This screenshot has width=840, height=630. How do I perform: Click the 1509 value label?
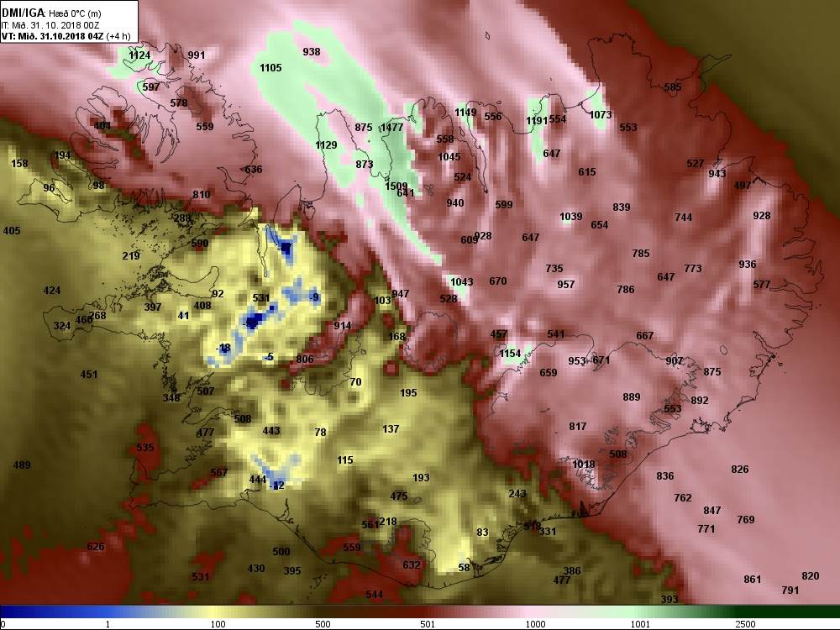[396, 186]
